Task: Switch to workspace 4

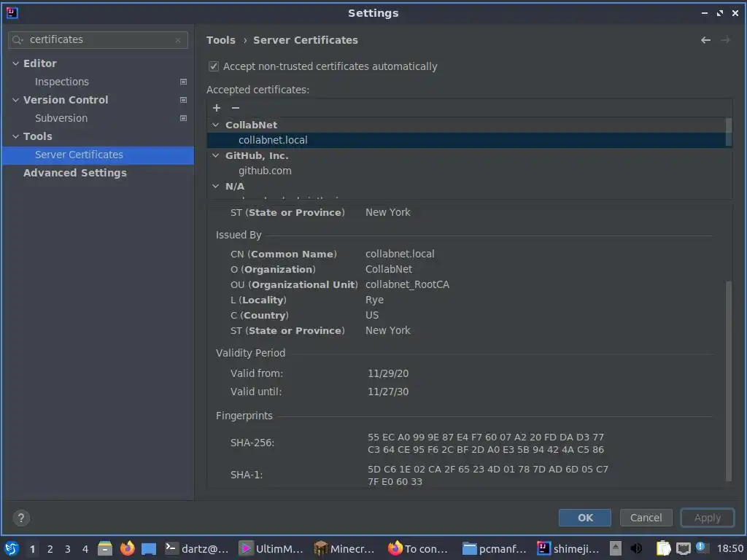Action: click(85, 549)
